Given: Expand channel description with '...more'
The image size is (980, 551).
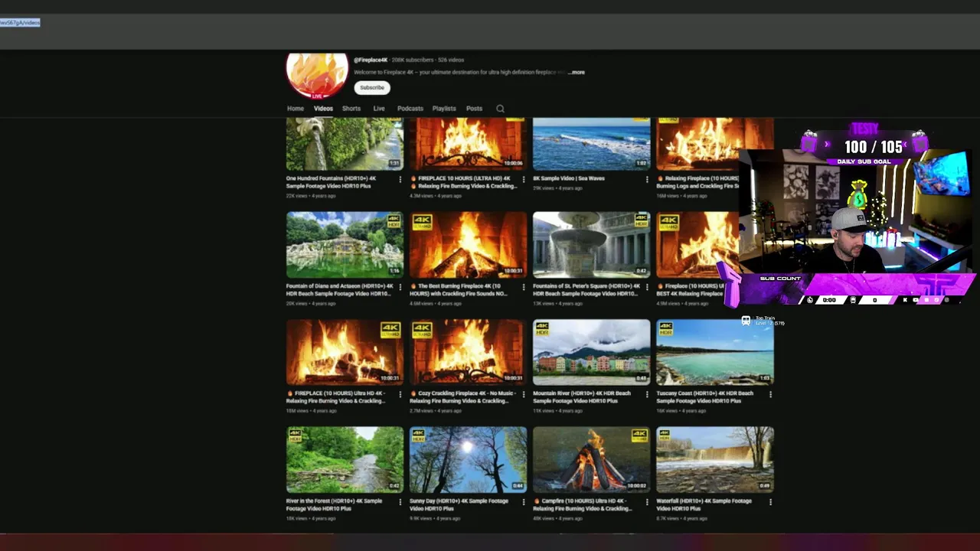Looking at the screenshot, I should pos(576,73).
